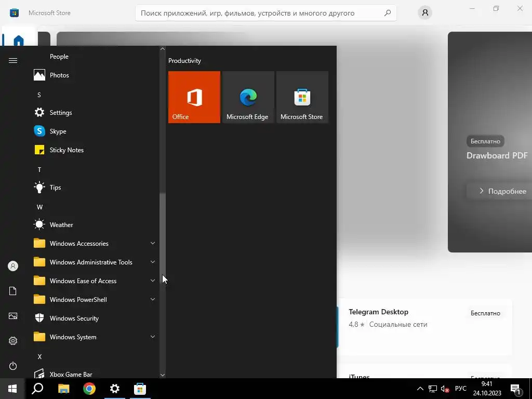The height and width of the screenshot is (399, 532).
Task: Open the taskbar clock and date
Action: click(x=487, y=389)
